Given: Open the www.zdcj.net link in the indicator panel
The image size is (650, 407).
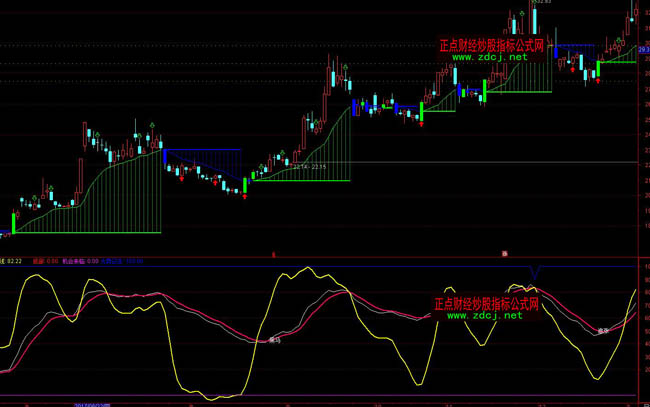Looking at the screenshot, I should pyautogui.click(x=484, y=315).
